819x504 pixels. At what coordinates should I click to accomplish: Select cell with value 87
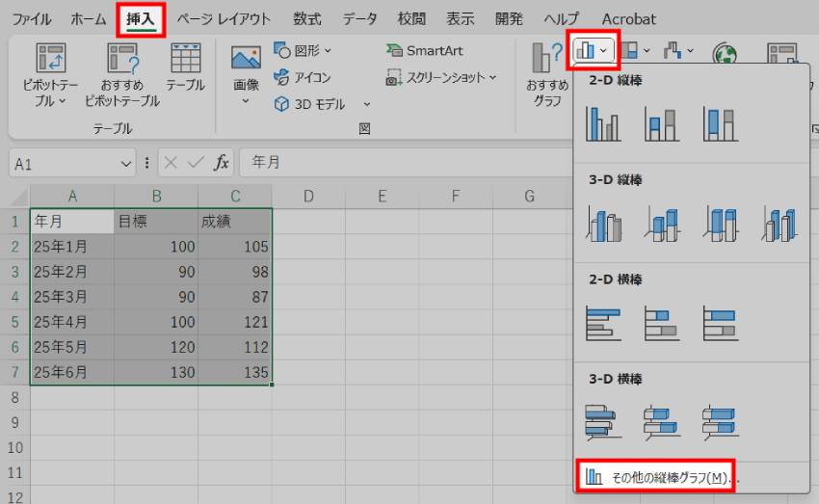point(235,297)
